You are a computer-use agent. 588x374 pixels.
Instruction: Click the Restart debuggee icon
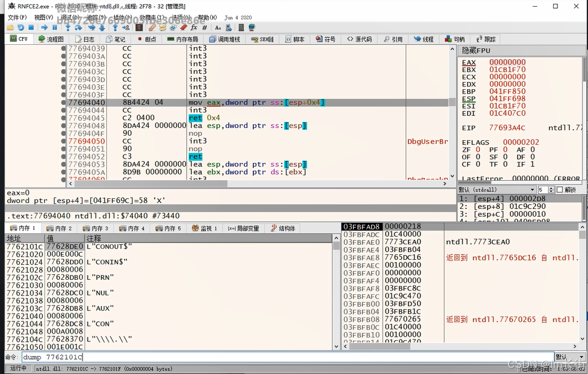click(21, 27)
